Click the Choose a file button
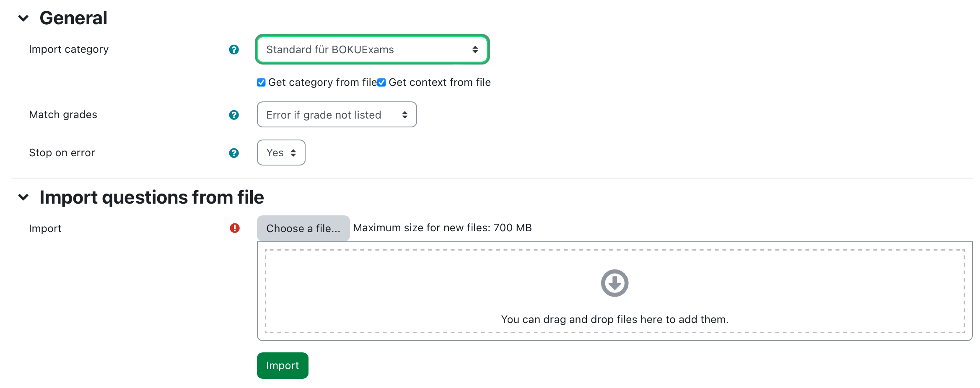The width and height of the screenshot is (980, 388). pos(303,228)
